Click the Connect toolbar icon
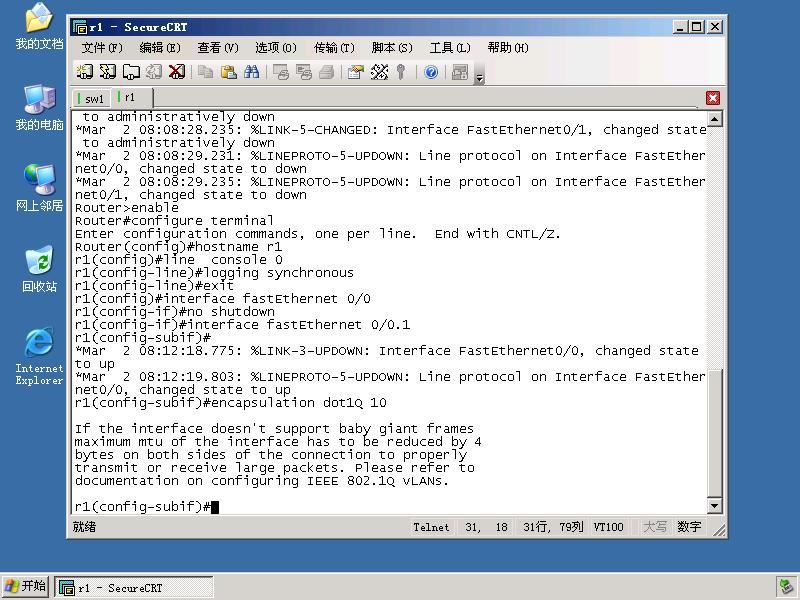 point(84,72)
